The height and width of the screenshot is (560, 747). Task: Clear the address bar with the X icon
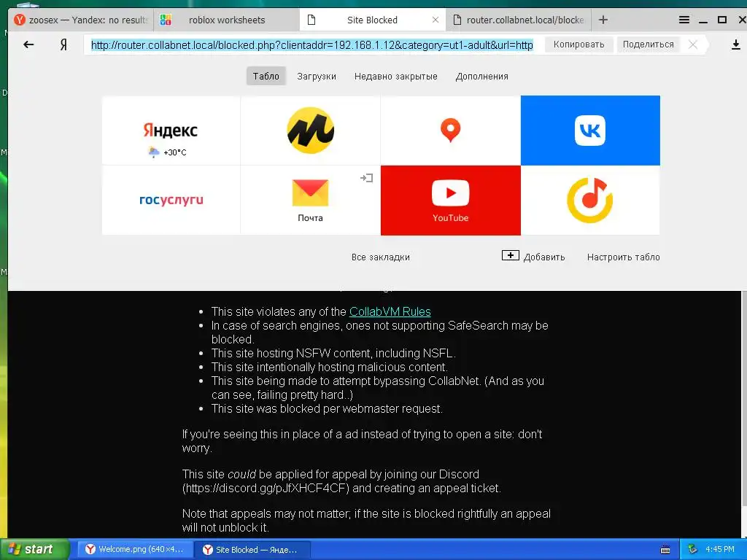(693, 44)
